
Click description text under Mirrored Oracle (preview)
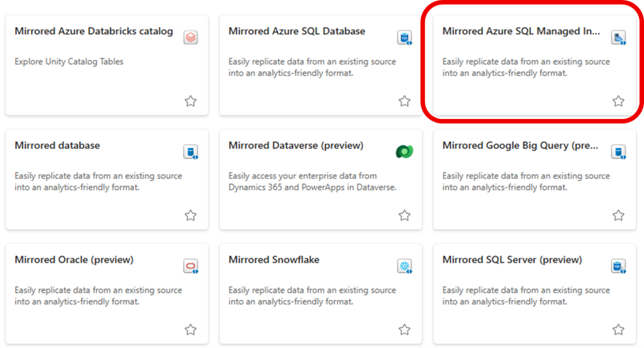[x=98, y=296]
